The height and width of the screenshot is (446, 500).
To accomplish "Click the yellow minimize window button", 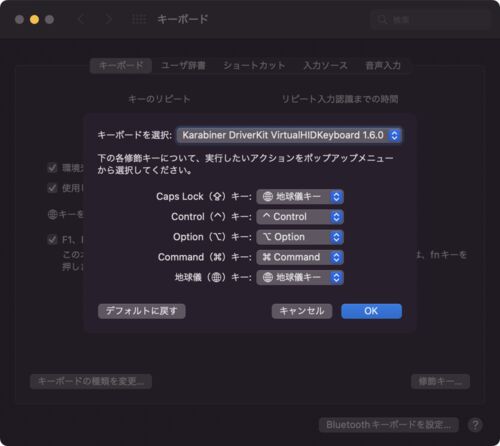I will 34,19.
